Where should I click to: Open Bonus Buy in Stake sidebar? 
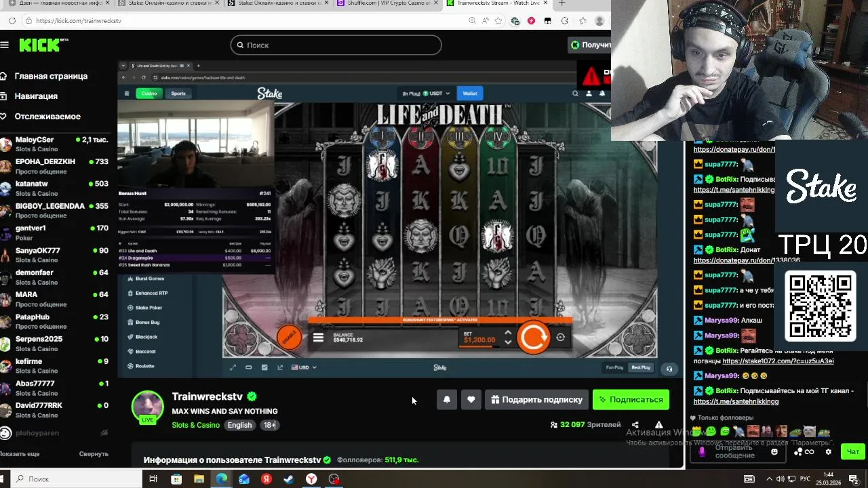(147, 323)
